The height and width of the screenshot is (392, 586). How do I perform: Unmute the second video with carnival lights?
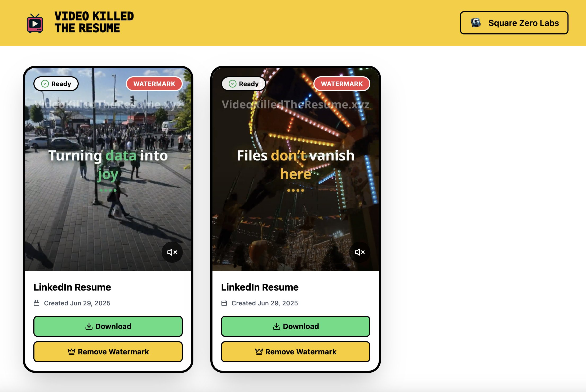point(360,252)
